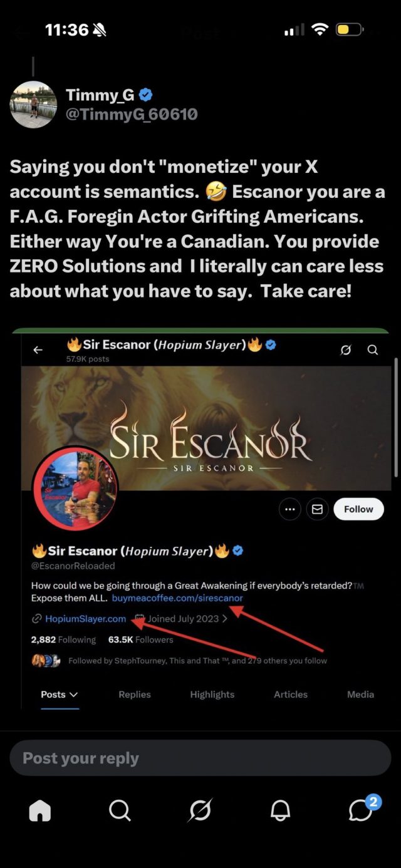Open the Notifications bell

click(281, 810)
